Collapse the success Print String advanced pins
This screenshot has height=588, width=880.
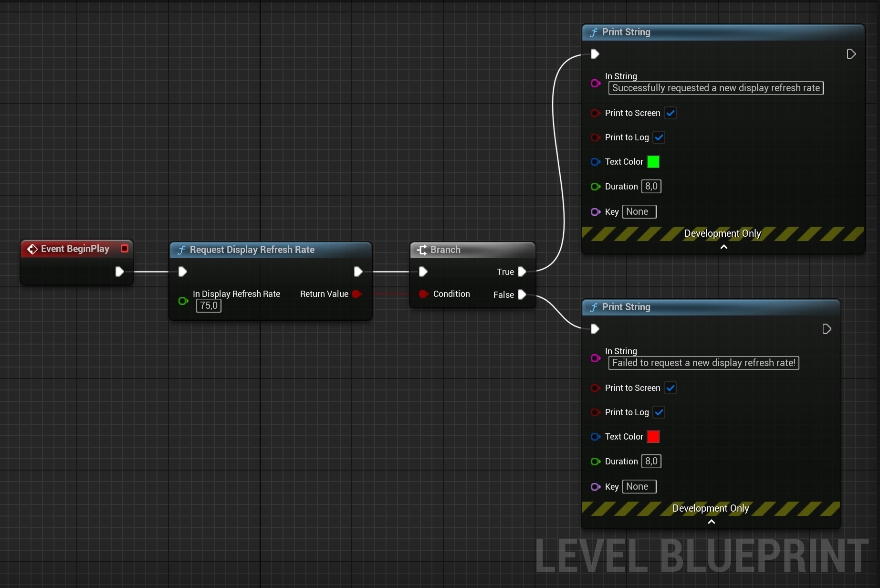point(723,247)
